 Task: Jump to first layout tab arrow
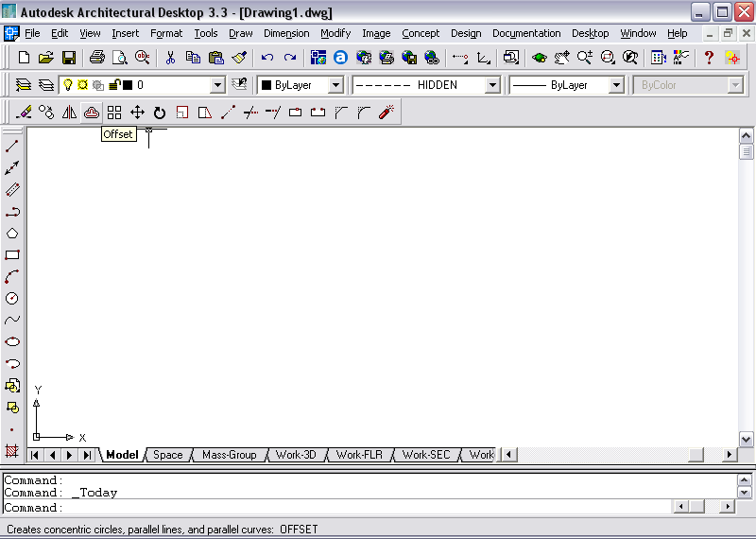coord(35,455)
